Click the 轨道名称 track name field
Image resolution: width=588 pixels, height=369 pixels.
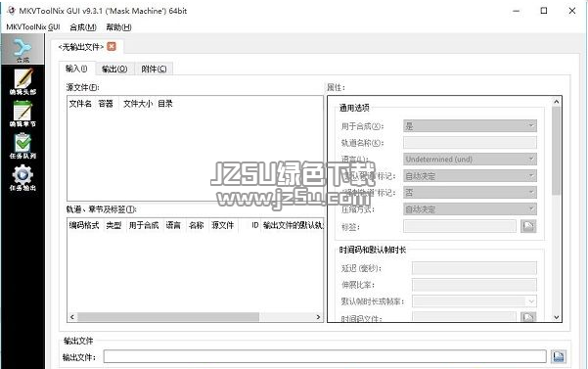(x=470, y=143)
